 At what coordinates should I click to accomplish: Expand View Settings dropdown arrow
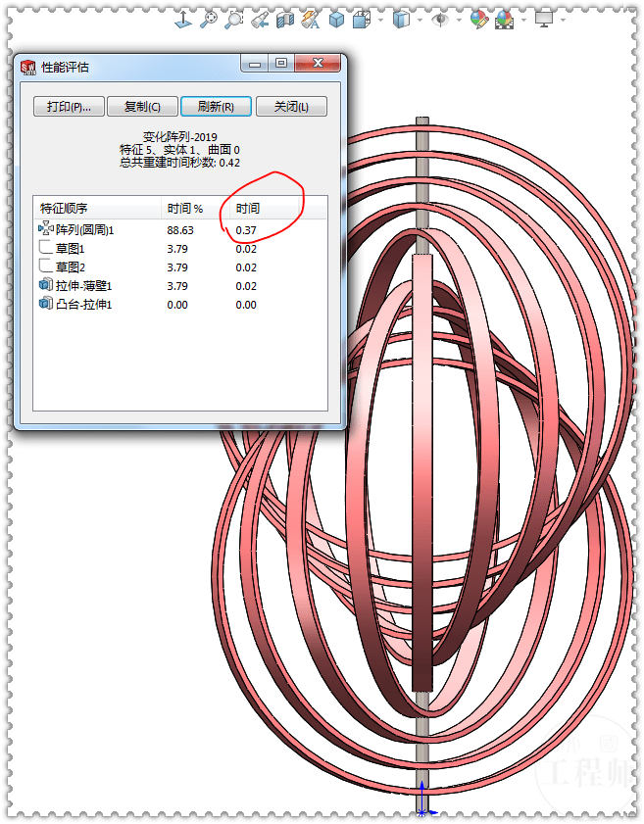click(x=563, y=21)
